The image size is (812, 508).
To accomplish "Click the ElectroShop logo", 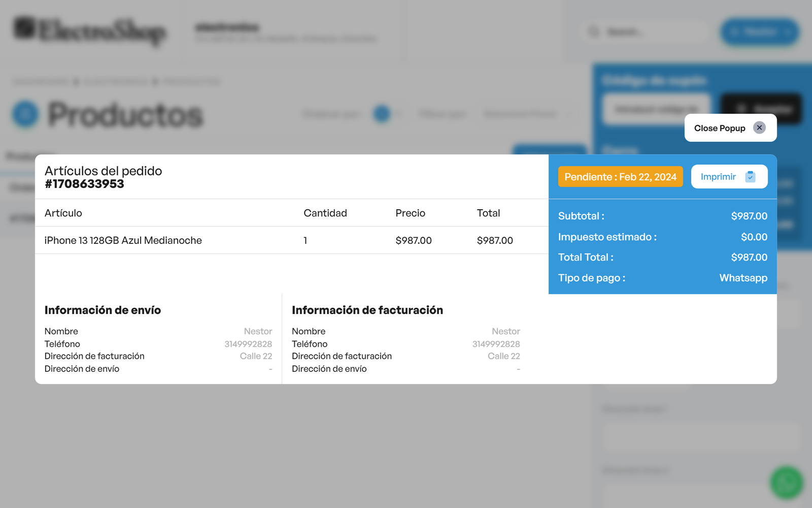I will tap(90, 31).
